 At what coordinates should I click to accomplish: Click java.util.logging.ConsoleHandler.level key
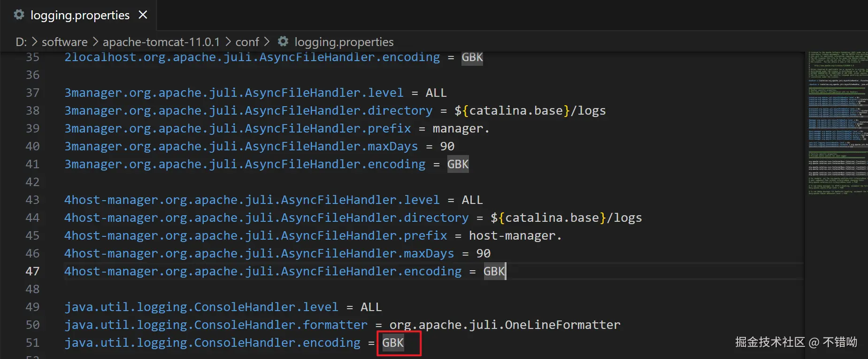201,307
